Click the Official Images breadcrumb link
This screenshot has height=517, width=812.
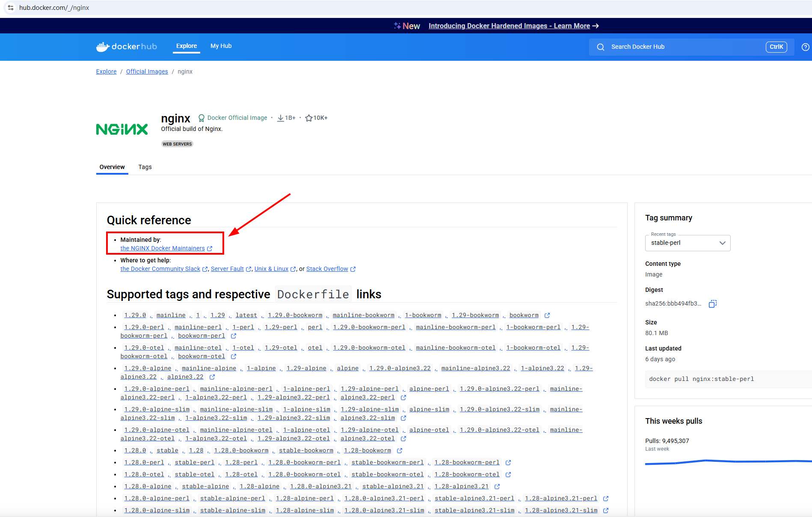click(x=147, y=71)
